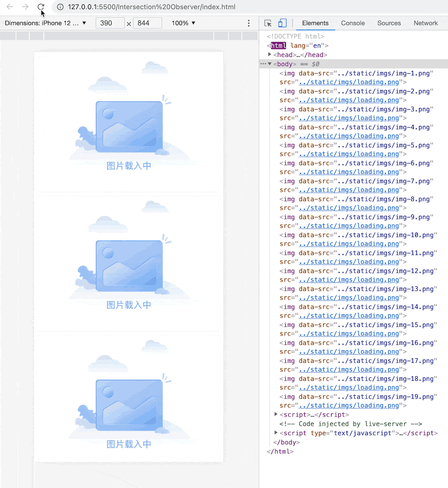Click the page reload icon
The height and width of the screenshot is (488, 448).
click(x=41, y=7)
